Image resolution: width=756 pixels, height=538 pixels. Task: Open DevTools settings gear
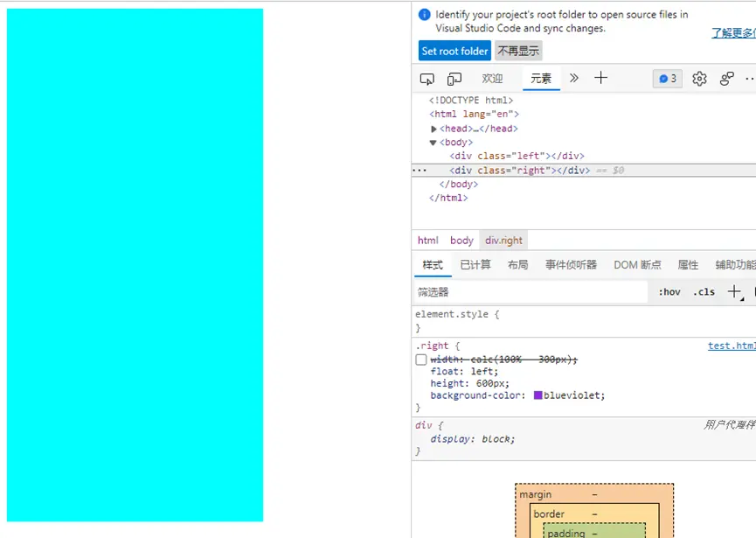pos(699,78)
